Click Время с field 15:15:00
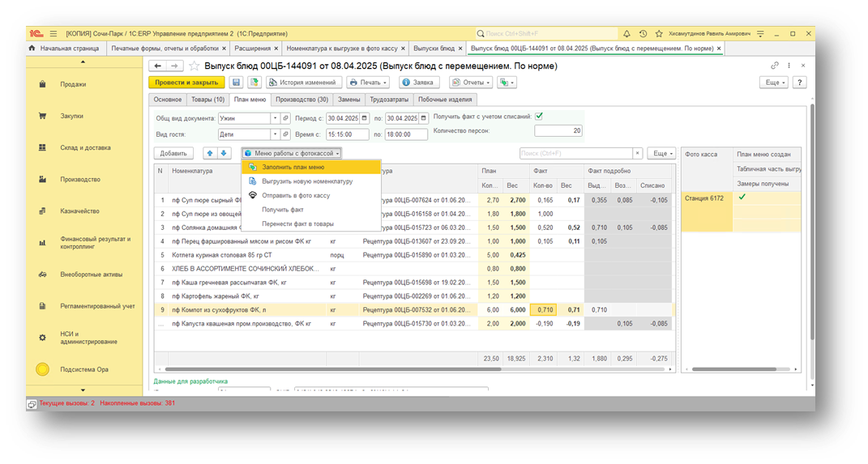Screen dimensions: 868x464 [347, 134]
